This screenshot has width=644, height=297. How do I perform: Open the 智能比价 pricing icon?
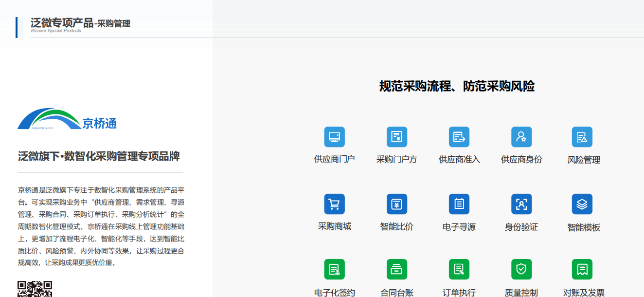click(397, 204)
